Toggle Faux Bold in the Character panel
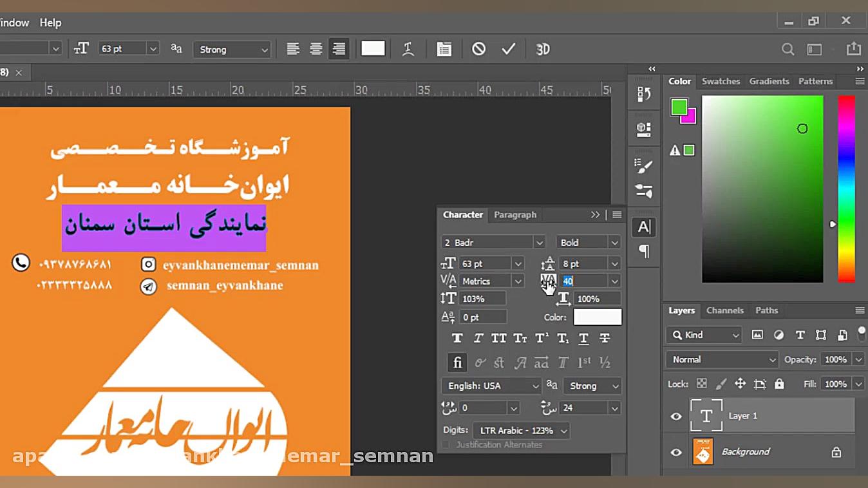The height and width of the screenshot is (488, 868). (457, 338)
